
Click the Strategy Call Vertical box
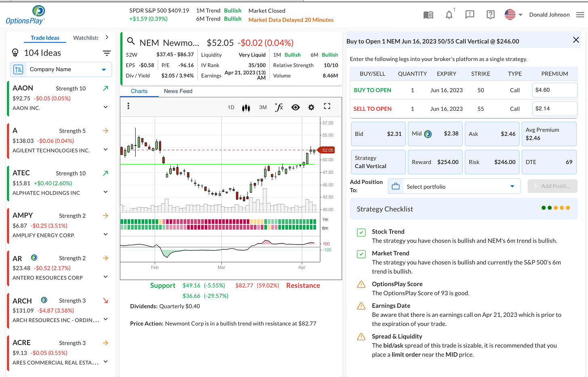378,162
